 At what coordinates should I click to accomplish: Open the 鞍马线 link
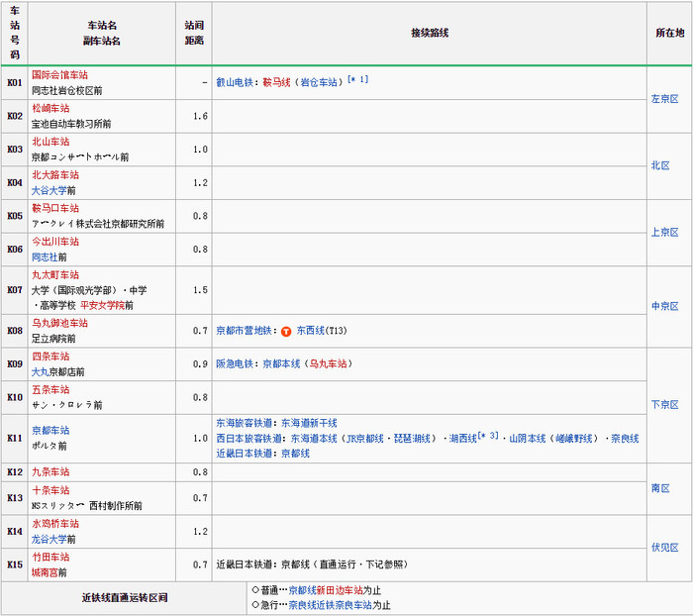[x=276, y=82]
